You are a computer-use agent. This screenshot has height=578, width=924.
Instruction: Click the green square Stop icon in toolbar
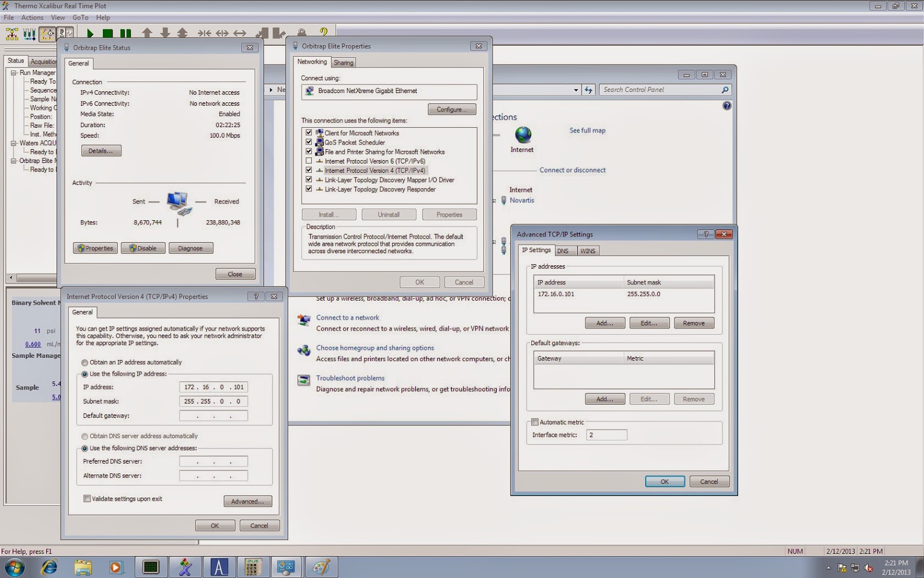[108, 34]
